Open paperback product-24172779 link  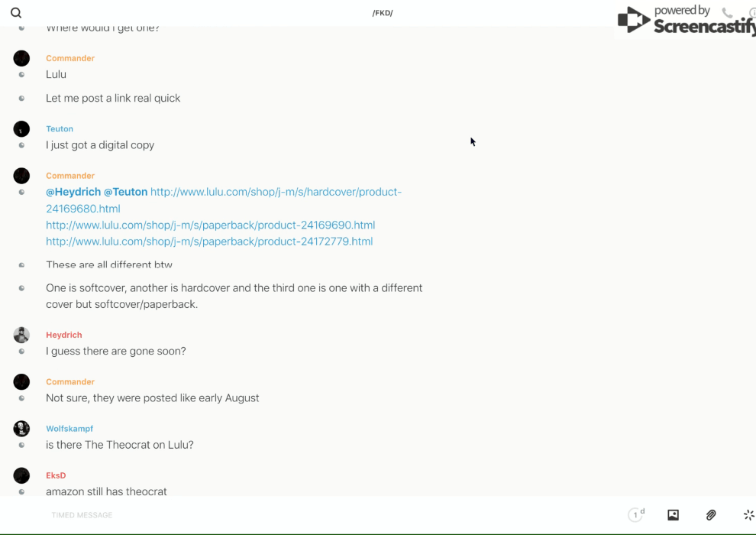coord(209,242)
